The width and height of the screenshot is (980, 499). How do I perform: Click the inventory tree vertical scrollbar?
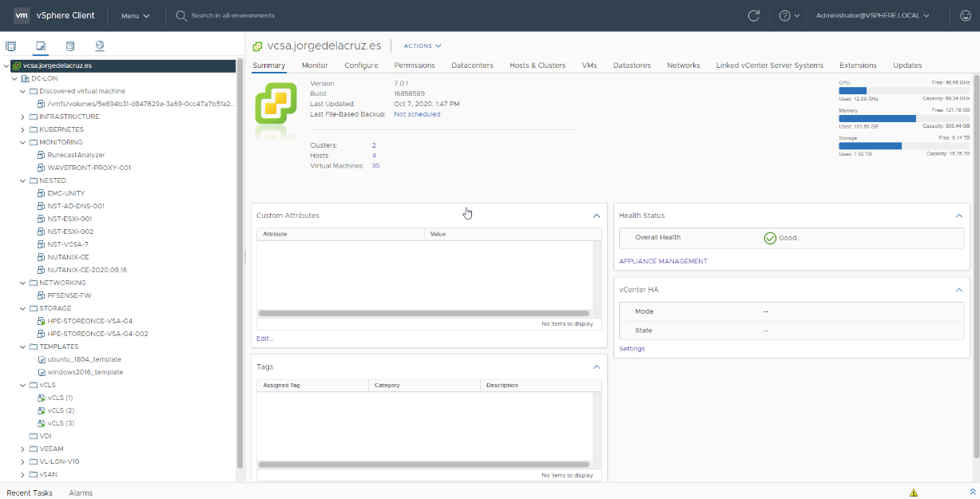[240, 263]
